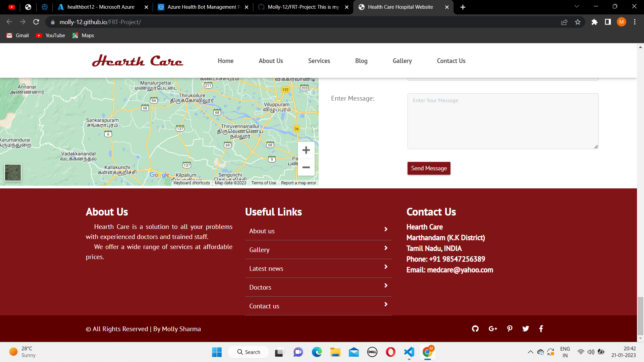Navigate to the Blog menu item
644x362 pixels.
tap(361, 61)
